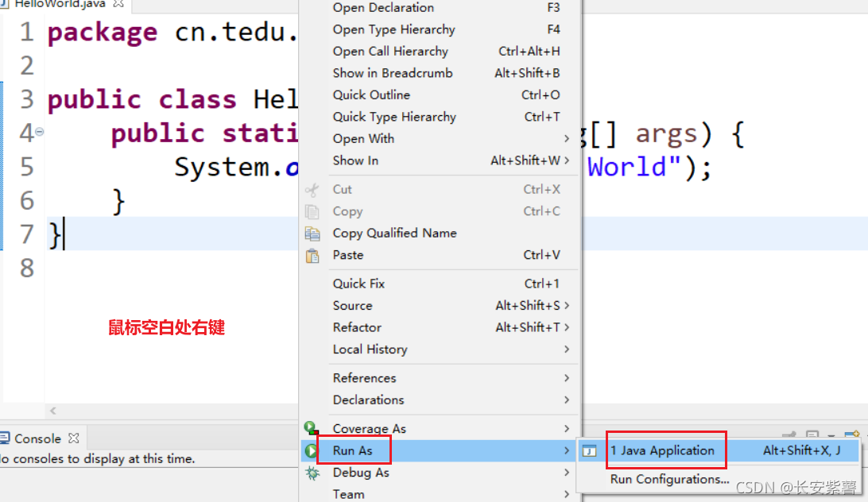This screenshot has width=868, height=502.
Task: Choose Open Type Hierarchy
Action: [x=440, y=29]
